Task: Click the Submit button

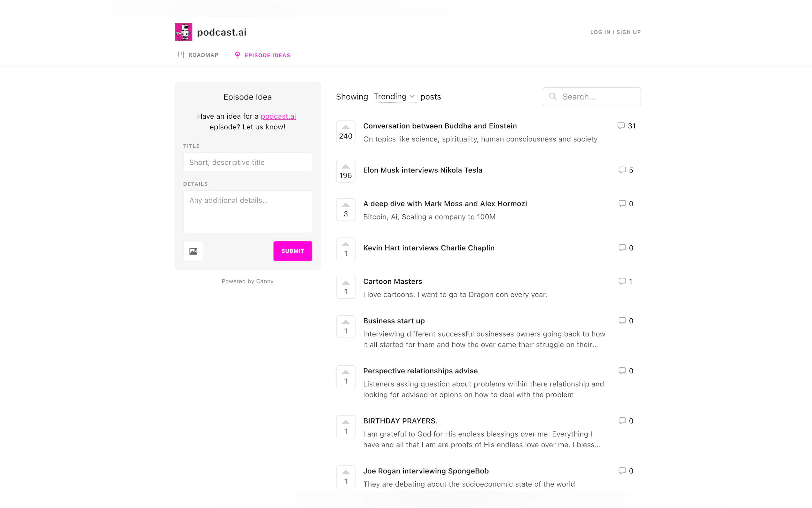Action: [293, 251]
